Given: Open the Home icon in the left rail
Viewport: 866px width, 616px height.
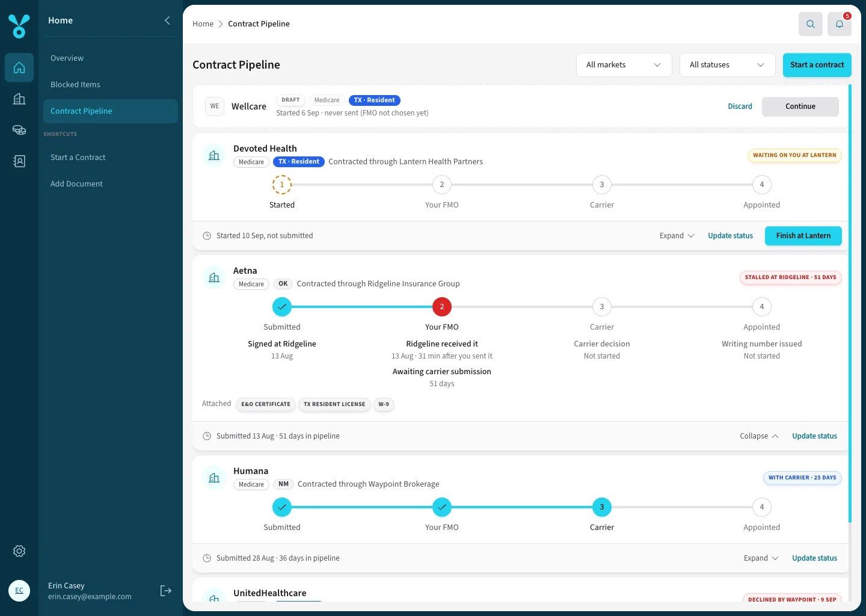Looking at the screenshot, I should pyautogui.click(x=19, y=67).
